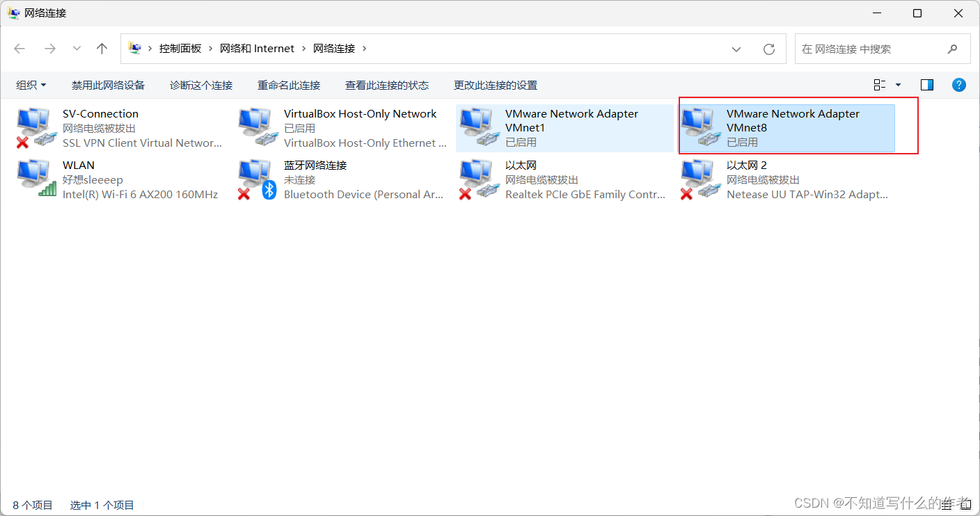Click the 8 个项目 status bar text
This screenshot has width=980, height=516.
[x=33, y=506]
